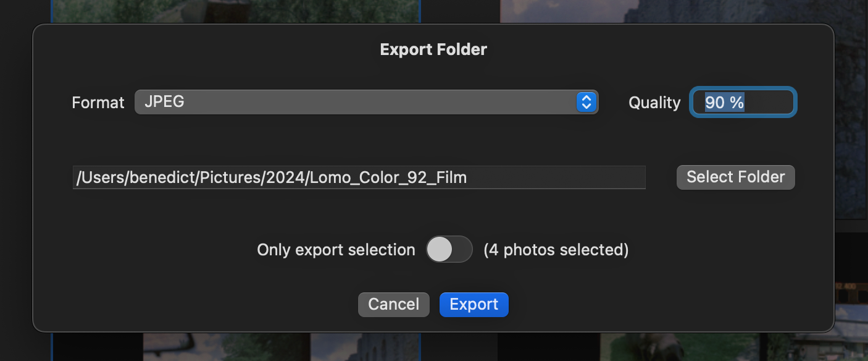The image size is (868, 361).
Task: Enable exporting only the 4 selected photos
Action: tap(449, 249)
